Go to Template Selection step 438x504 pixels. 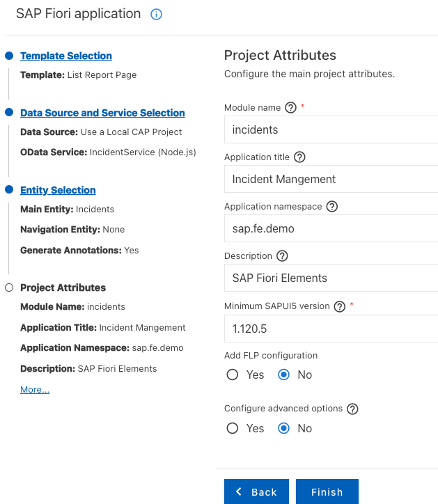point(66,56)
